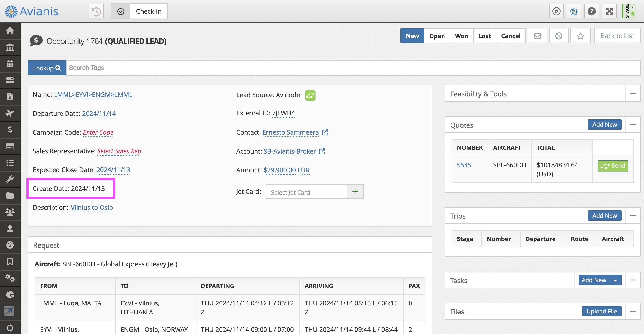The width and height of the screenshot is (644, 334).
Task: Expand the Feasibility & Tools panel
Action: coord(633,93)
